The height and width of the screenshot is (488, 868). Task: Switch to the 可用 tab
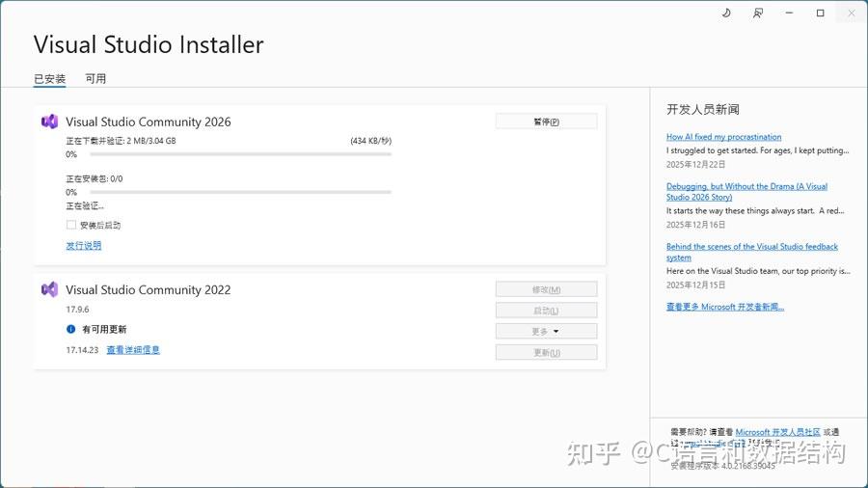click(x=95, y=78)
